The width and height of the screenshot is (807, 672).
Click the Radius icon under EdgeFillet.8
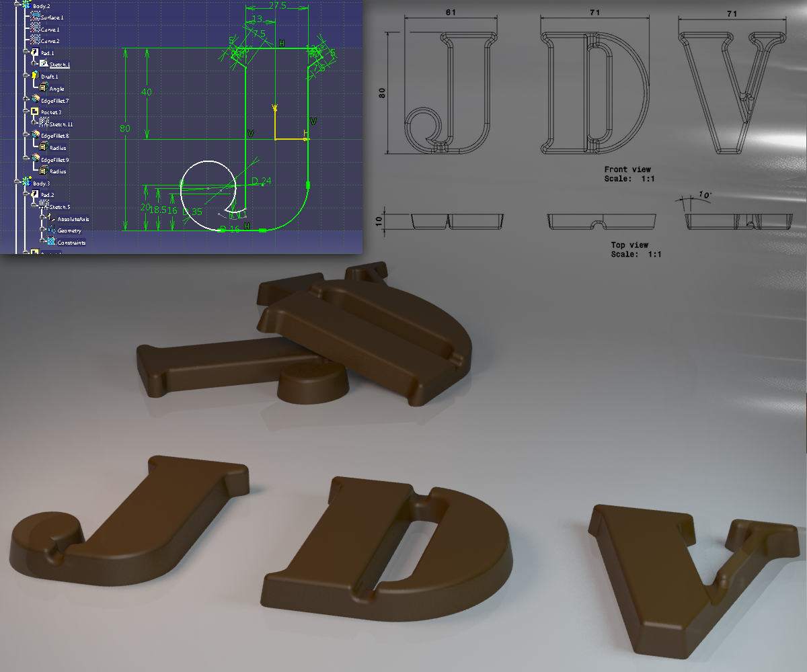[44, 147]
